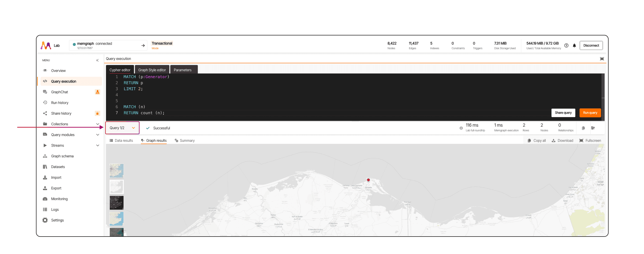Select the first colorful map style thumbnail
The image size is (644, 254).
(117, 171)
